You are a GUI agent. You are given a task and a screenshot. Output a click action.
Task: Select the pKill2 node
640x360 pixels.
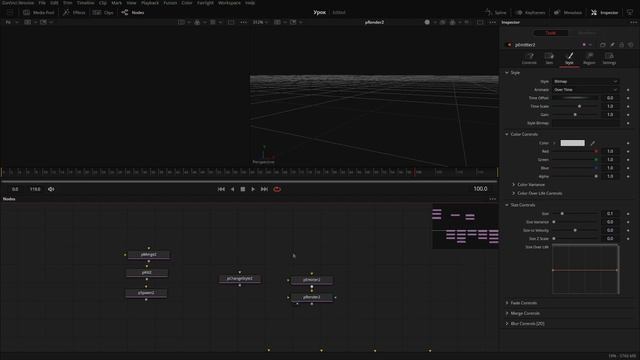coord(147,273)
